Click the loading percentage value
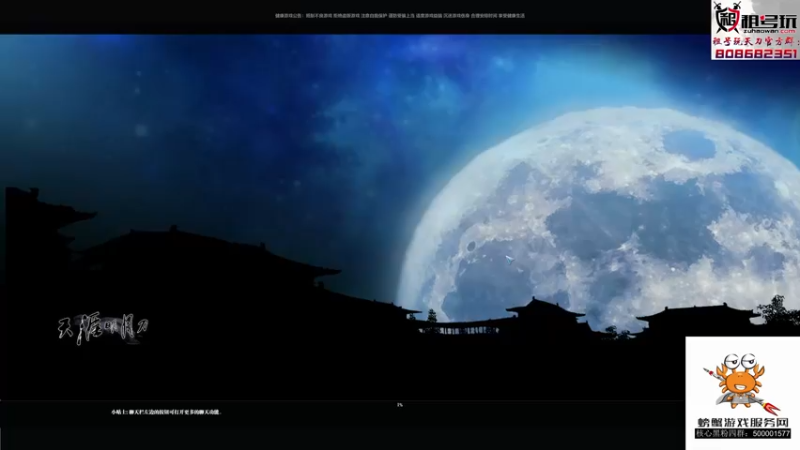800x450 pixels. [x=400, y=405]
